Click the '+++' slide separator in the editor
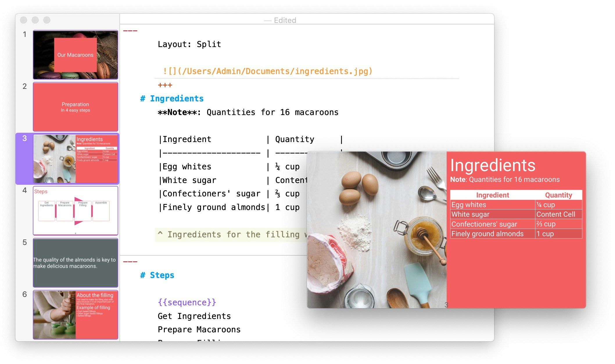The height and width of the screenshot is (364, 615). tap(164, 85)
